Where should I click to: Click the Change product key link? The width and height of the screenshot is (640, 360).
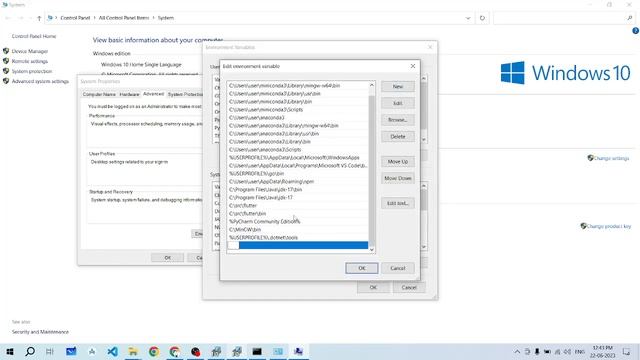[x=609, y=226]
